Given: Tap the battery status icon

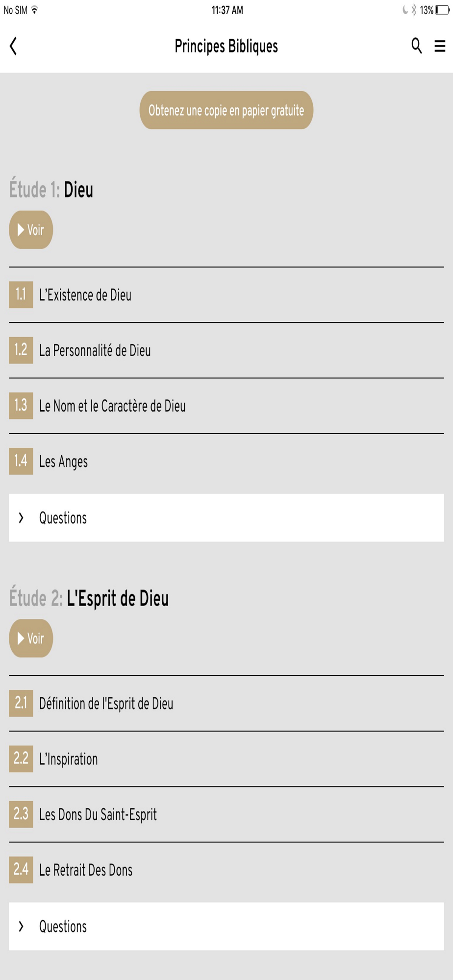Looking at the screenshot, I should tap(442, 10).
